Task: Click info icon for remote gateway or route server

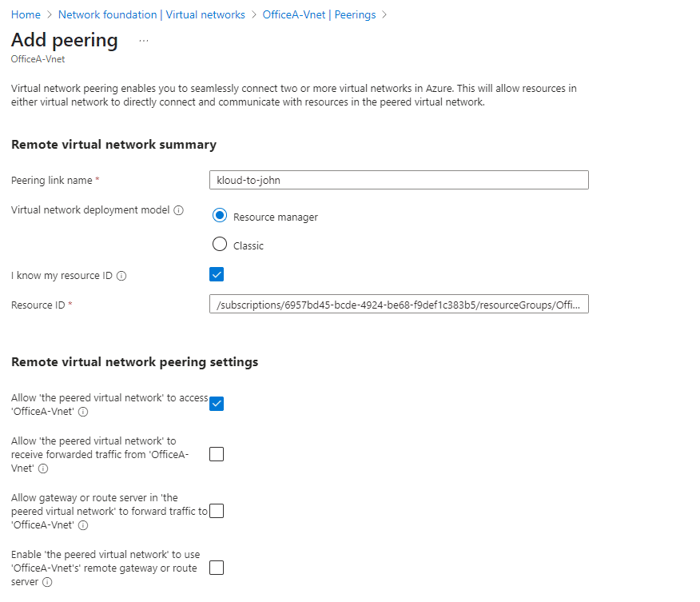Action: pyautogui.click(x=47, y=582)
